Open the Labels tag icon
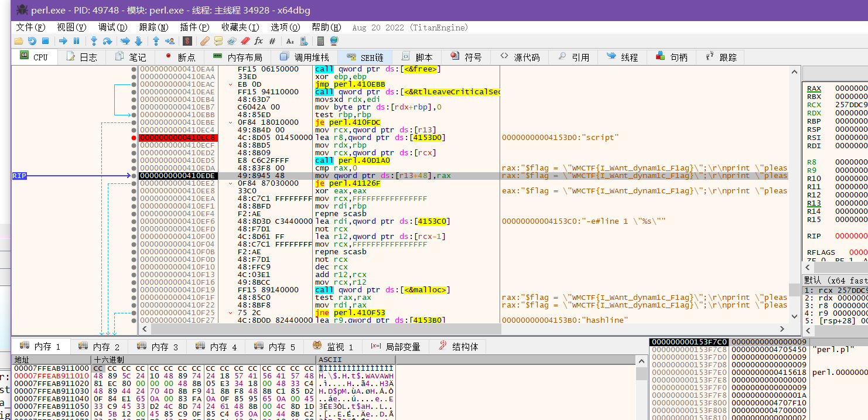Viewport: 868px width, 420px height. pyautogui.click(x=232, y=41)
